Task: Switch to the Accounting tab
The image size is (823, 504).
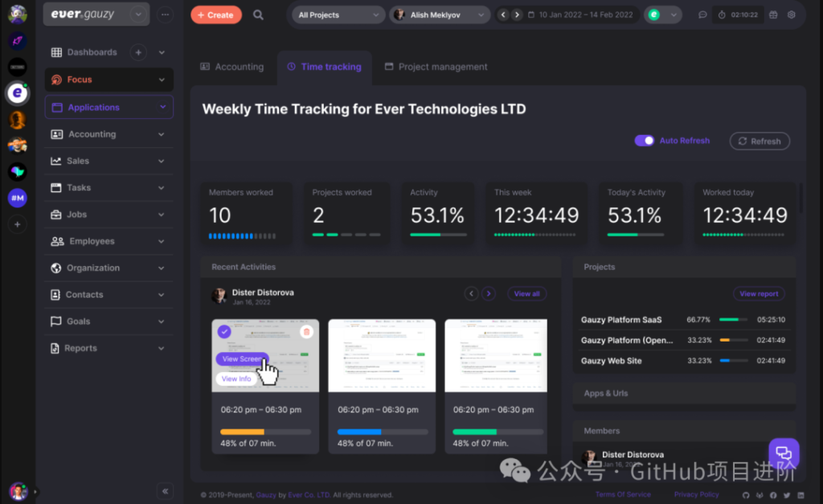Action: [232, 67]
